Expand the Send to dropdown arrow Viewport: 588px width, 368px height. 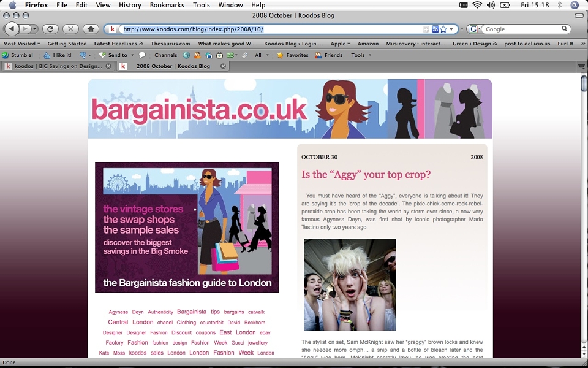[132, 55]
